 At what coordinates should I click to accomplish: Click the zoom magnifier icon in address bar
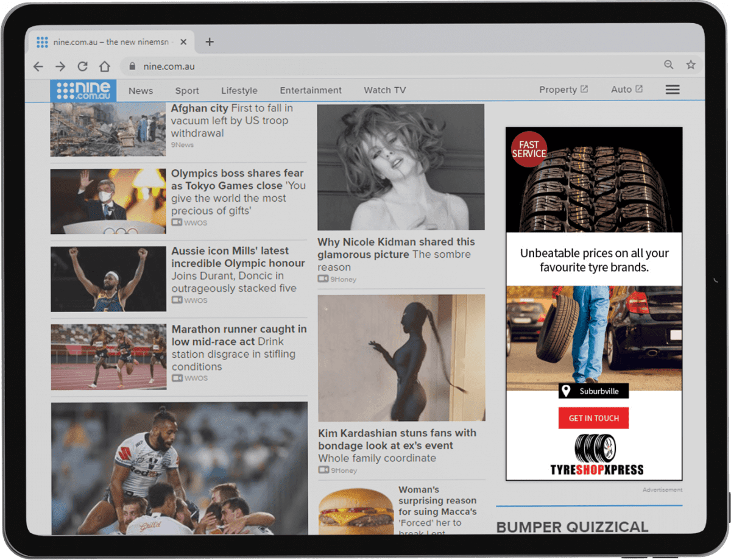(668, 65)
